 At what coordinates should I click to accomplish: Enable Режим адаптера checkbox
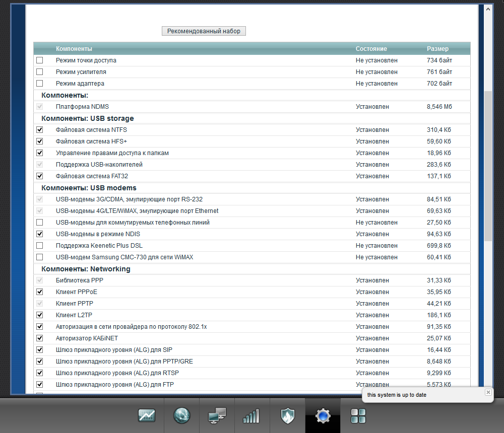[39, 84]
